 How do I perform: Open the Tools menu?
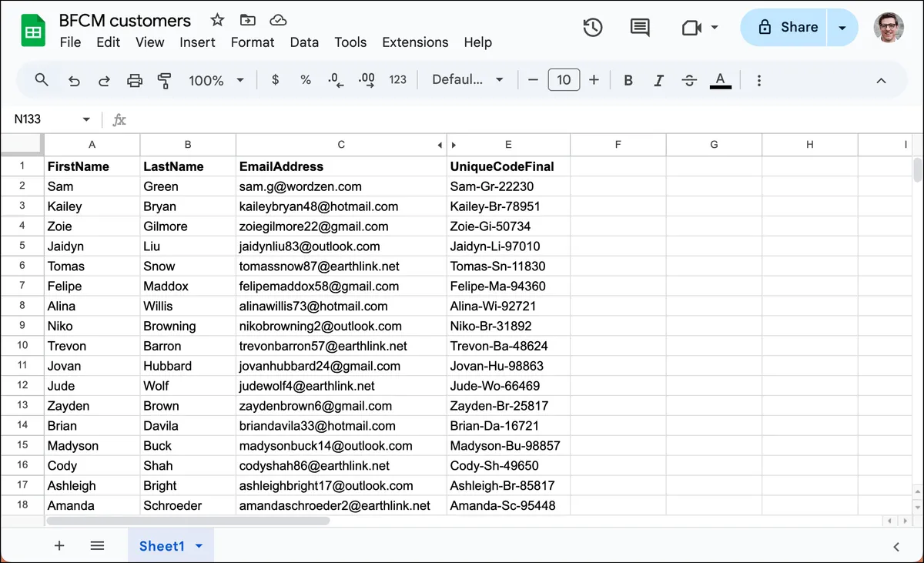click(x=350, y=42)
